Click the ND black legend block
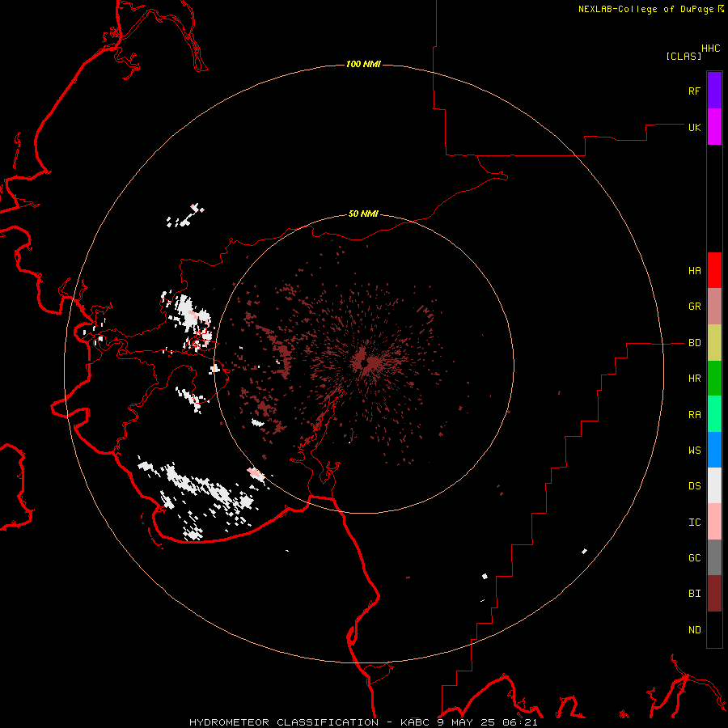 [714, 629]
